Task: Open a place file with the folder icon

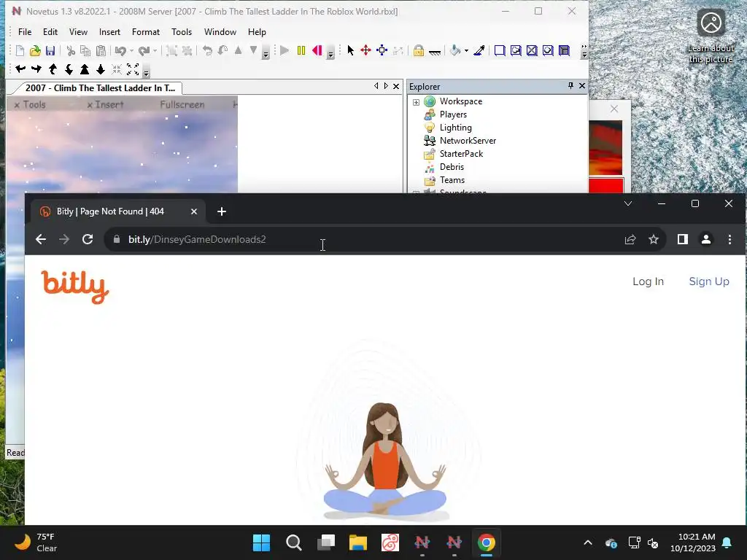Action: 35,50
